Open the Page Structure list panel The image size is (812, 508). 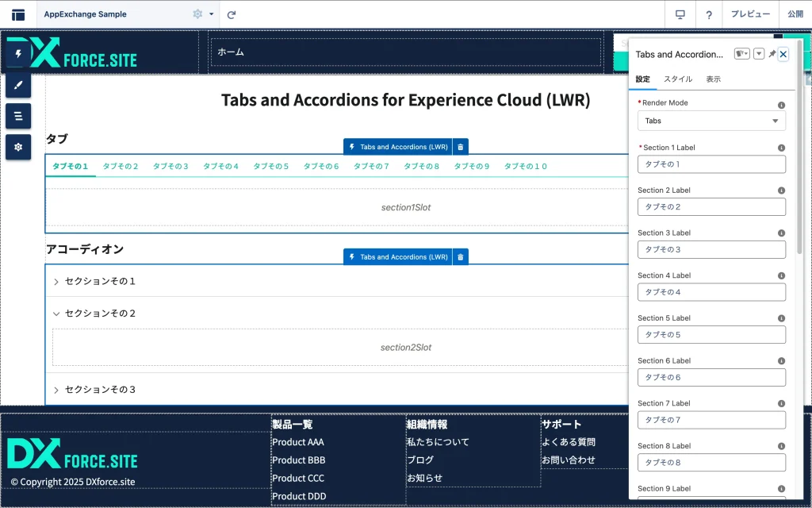(18, 116)
